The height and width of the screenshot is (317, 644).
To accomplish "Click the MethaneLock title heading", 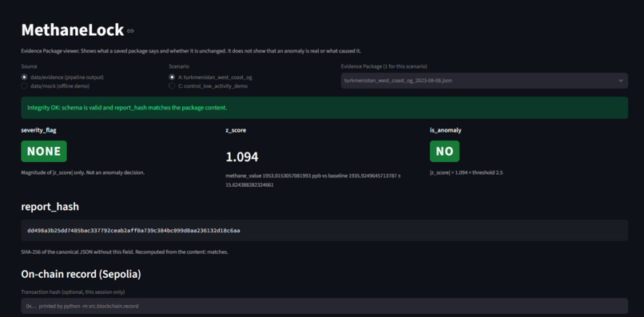I will [72, 30].
